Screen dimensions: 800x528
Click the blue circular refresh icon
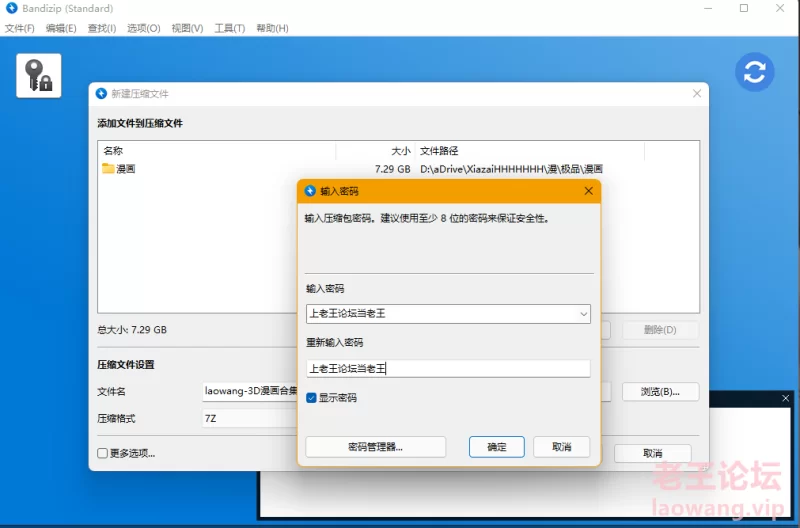[755, 72]
